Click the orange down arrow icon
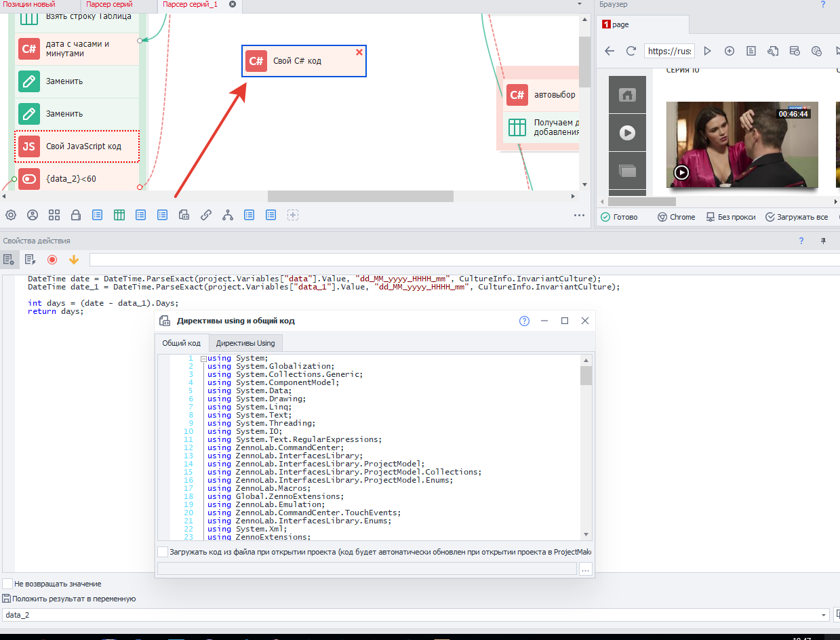 point(74,259)
